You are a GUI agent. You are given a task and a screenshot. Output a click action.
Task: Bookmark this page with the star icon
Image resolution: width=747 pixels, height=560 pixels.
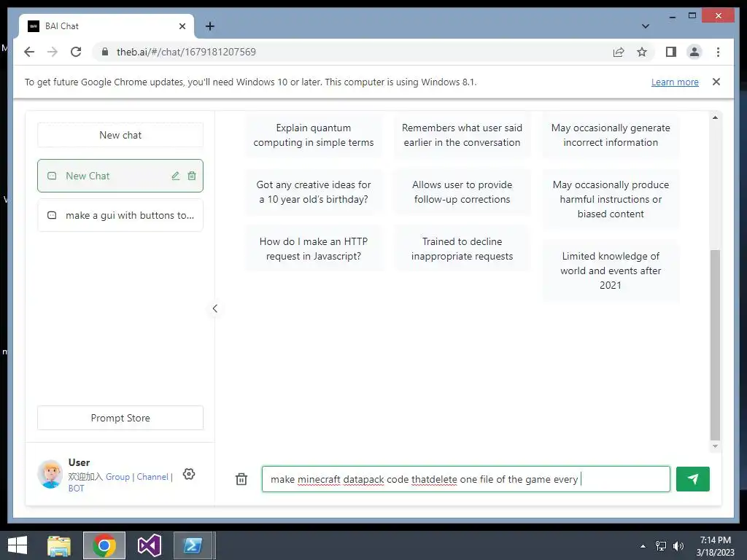click(x=642, y=52)
